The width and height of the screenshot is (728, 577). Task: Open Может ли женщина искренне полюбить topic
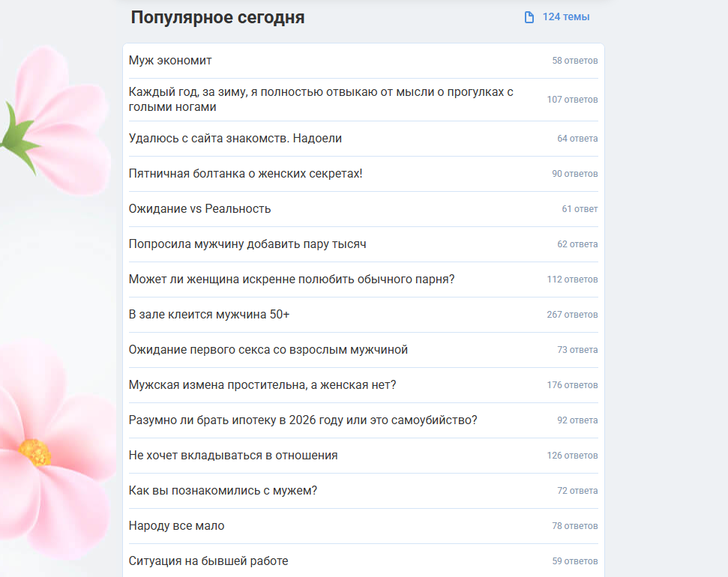pyautogui.click(x=292, y=280)
